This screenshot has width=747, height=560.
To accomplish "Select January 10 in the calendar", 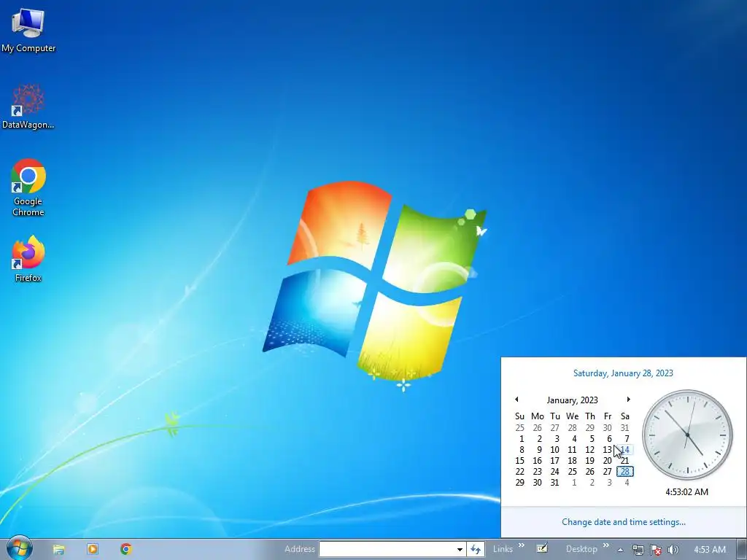I will (554, 449).
